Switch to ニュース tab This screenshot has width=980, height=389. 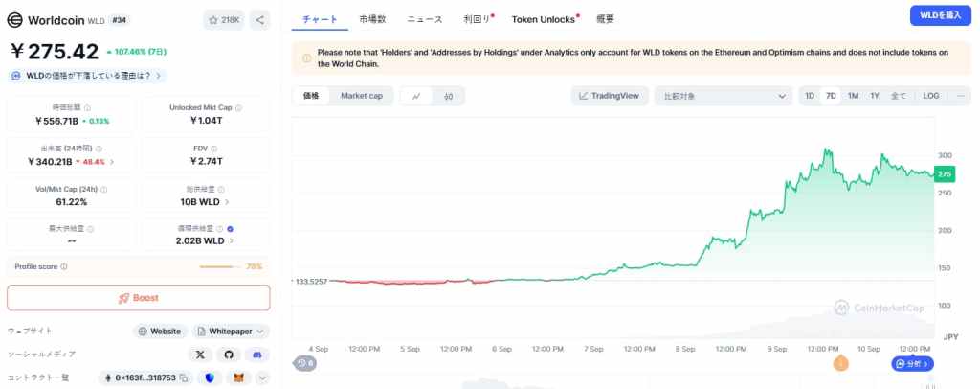tap(425, 19)
